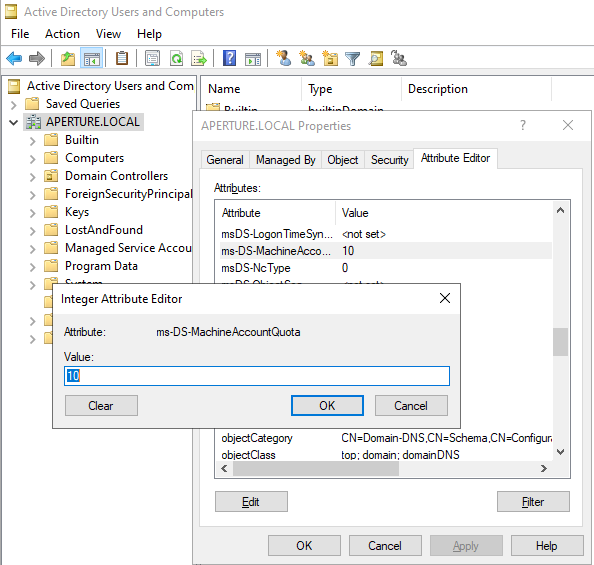Screen dimensions: 594x565
Task: Click the Edit button below attributes list
Action: (251, 502)
